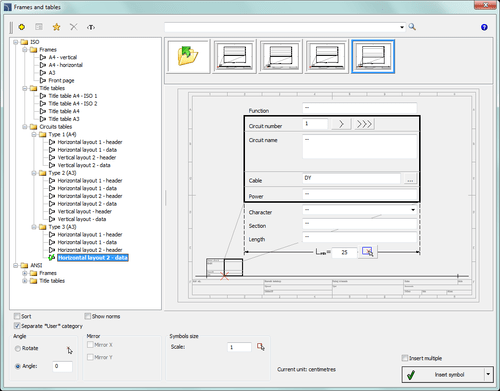The image size is (500, 391).
Task: Enable the Sort checkbox
Action: pos(17,316)
